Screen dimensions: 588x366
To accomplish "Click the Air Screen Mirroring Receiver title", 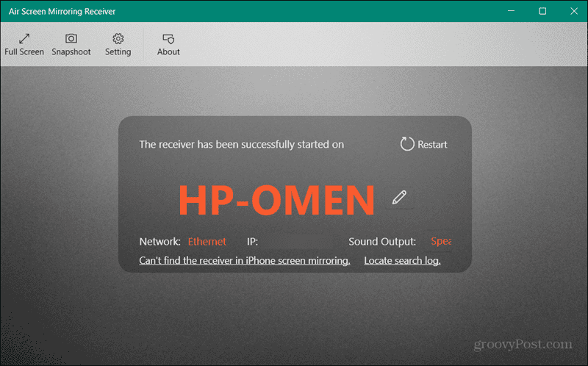I will tap(62, 11).
